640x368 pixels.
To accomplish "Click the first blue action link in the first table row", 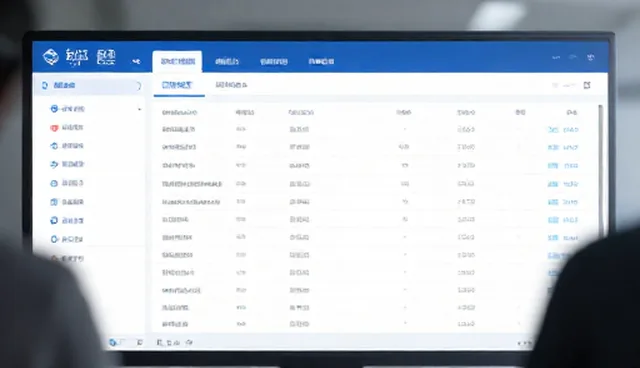I will [x=553, y=130].
